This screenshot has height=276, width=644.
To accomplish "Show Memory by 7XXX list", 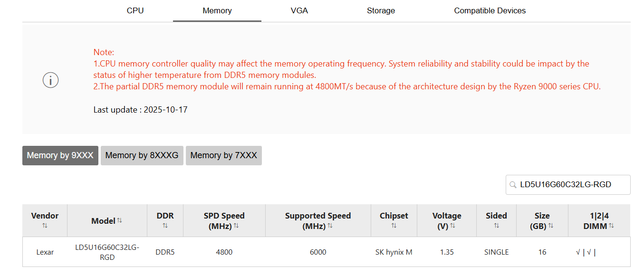I will tap(224, 155).
